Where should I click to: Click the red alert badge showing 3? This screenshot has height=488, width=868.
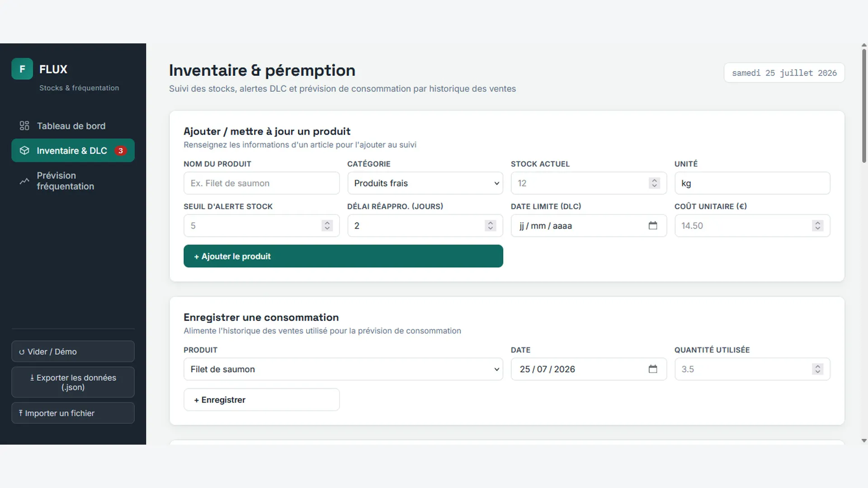tap(120, 150)
